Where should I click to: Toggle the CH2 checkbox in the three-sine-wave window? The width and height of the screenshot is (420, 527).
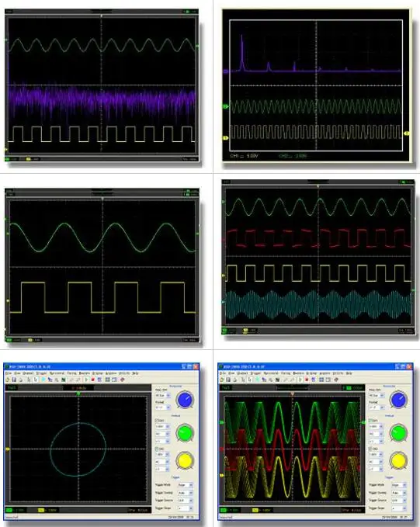coord(370,449)
